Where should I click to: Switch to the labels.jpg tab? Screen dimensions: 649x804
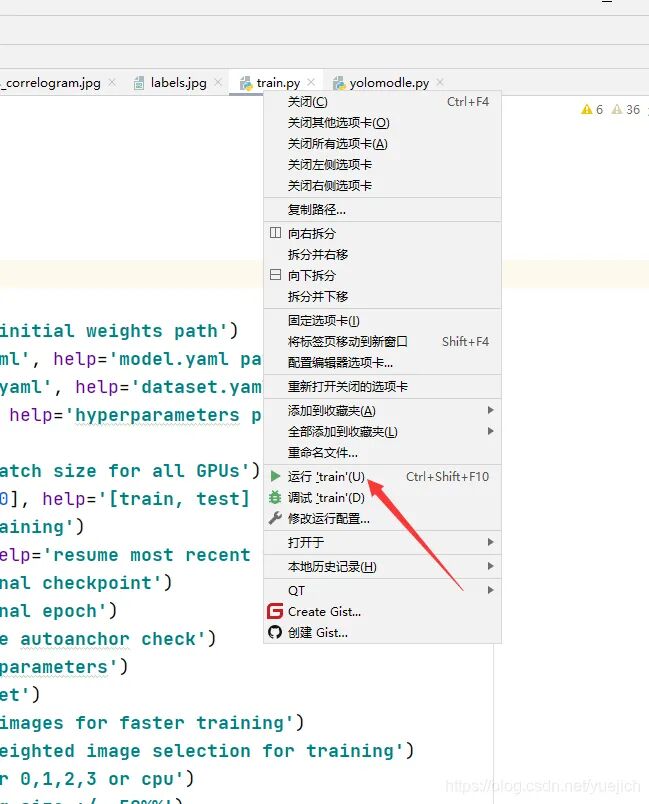coord(178,83)
